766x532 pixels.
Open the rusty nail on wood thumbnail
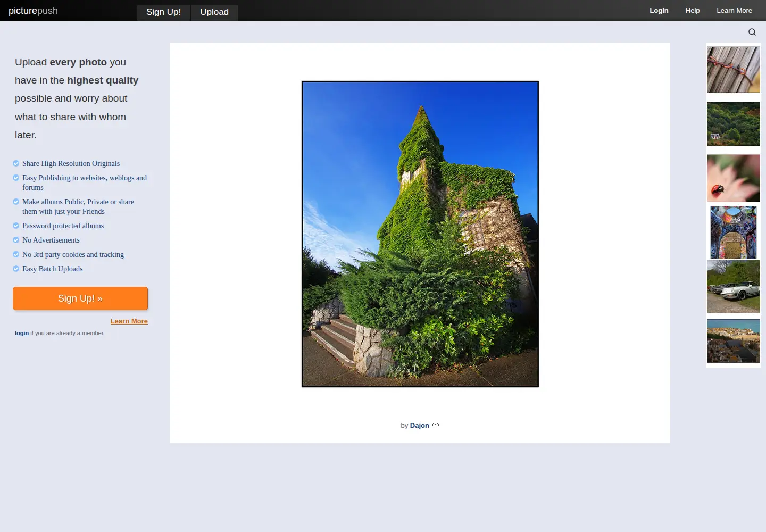coord(734,70)
